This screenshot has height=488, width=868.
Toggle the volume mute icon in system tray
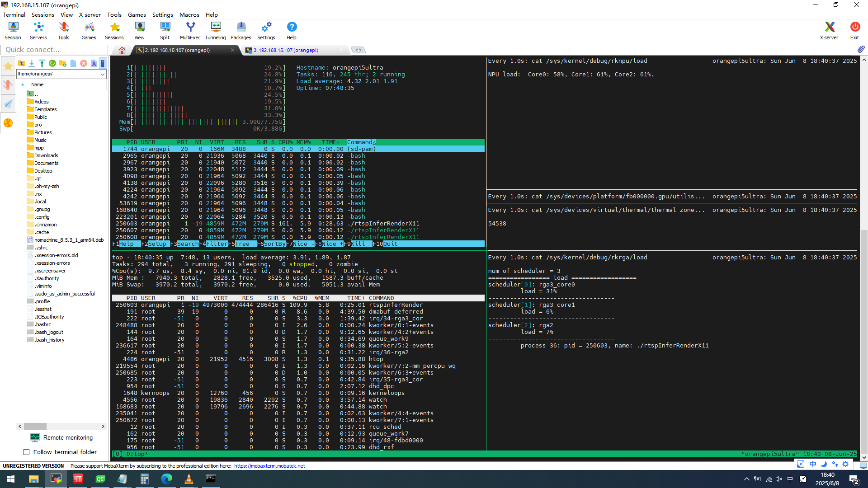779,479
